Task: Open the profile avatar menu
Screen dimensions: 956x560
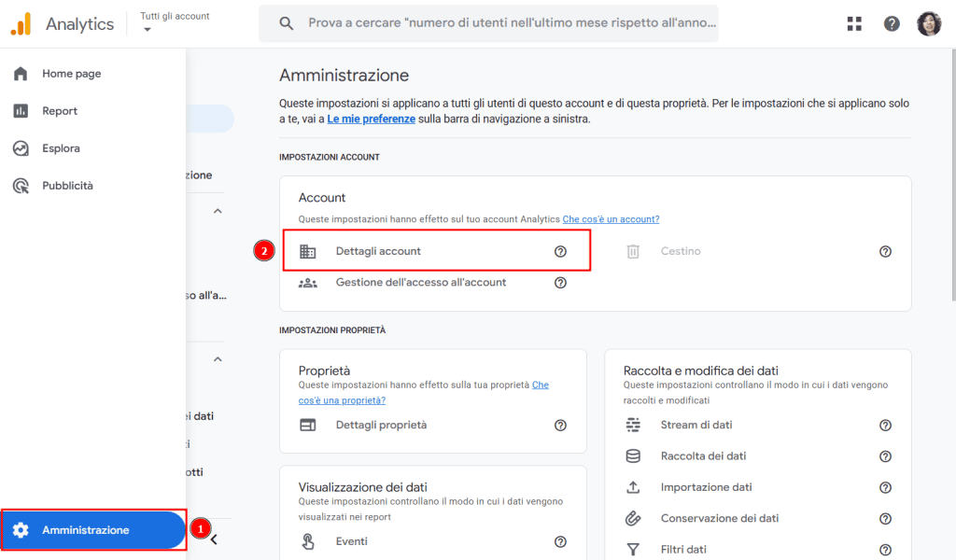Action: (929, 23)
